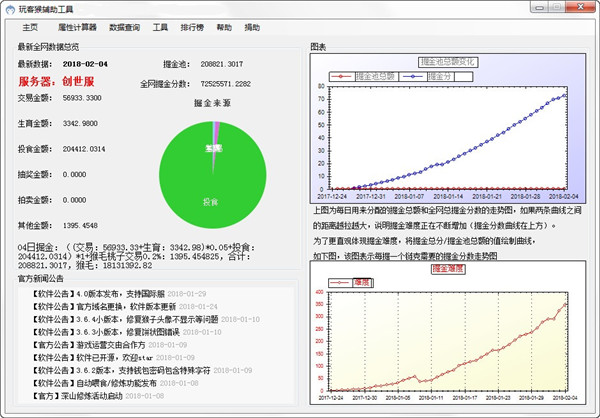Click the red 服务器：创世服 label
This screenshot has width=600, height=418.
click(x=56, y=82)
